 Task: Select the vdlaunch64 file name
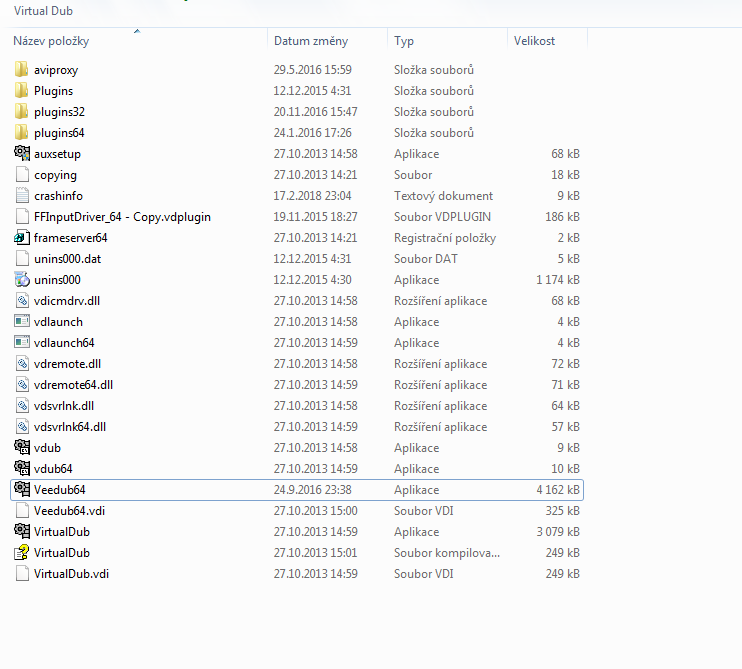pos(64,343)
